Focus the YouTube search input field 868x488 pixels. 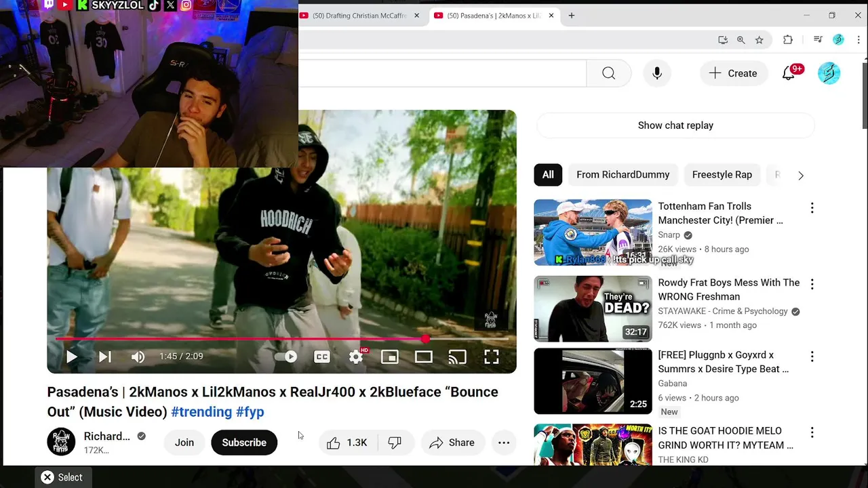(x=442, y=73)
